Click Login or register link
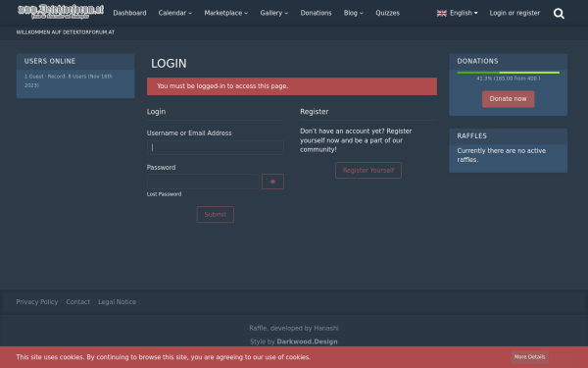 point(514,13)
